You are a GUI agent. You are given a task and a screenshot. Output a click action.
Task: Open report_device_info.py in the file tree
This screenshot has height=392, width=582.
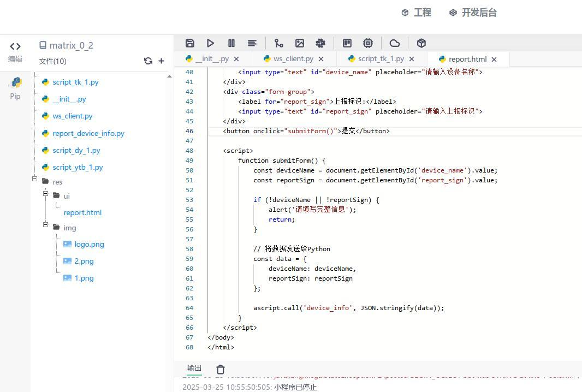point(88,133)
